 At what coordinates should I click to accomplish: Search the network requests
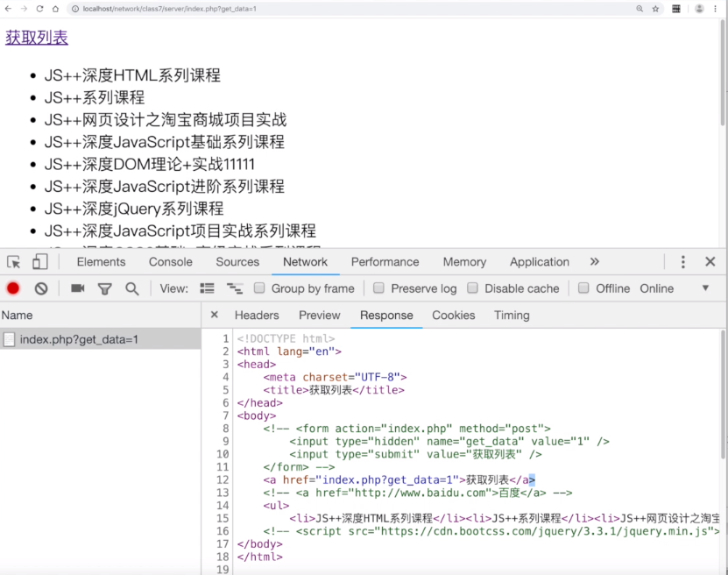tap(132, 289)
